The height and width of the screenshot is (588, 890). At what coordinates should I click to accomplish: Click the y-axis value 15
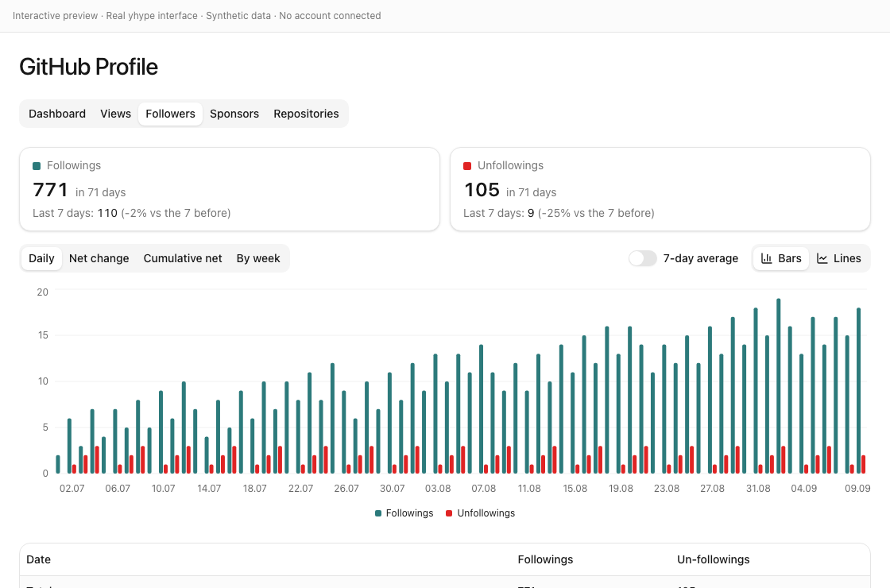click(43, 335)
